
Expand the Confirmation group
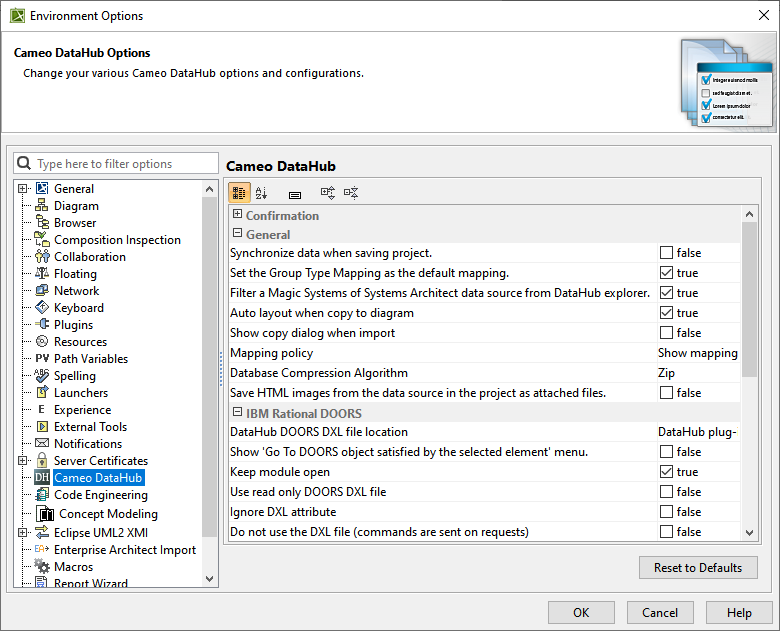coord(237,214)
